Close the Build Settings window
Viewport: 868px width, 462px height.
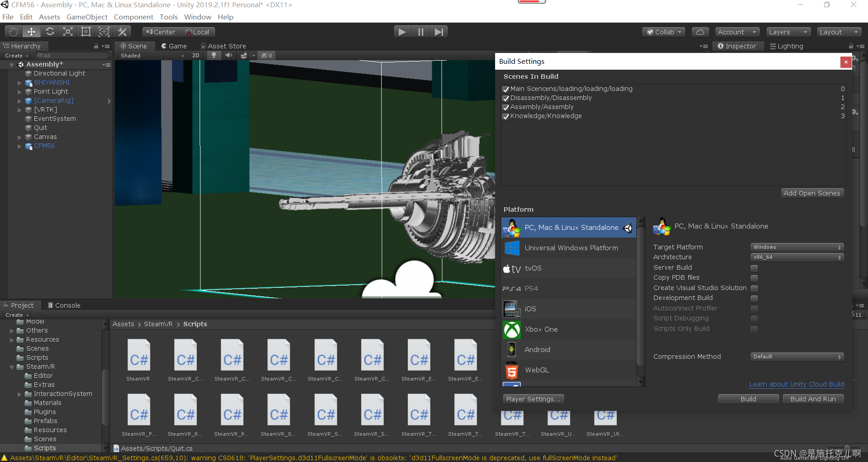point(845,62)
